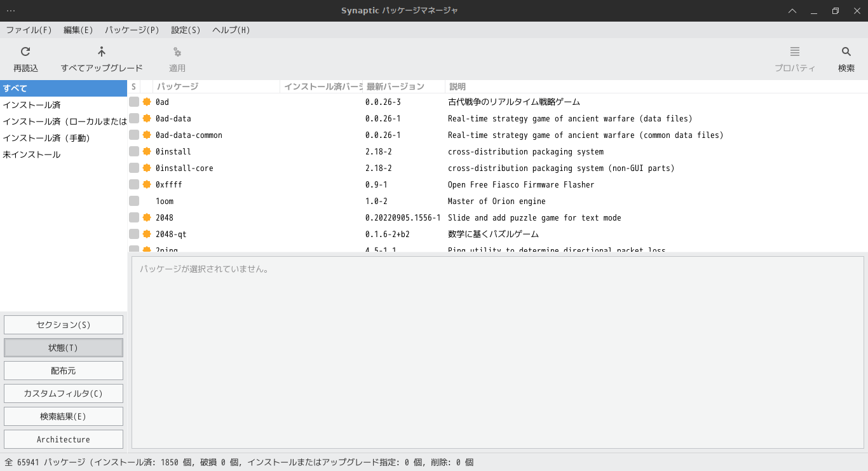
Task: Click version 0.20220905.1556-1 cell
Action: [403, 217]
